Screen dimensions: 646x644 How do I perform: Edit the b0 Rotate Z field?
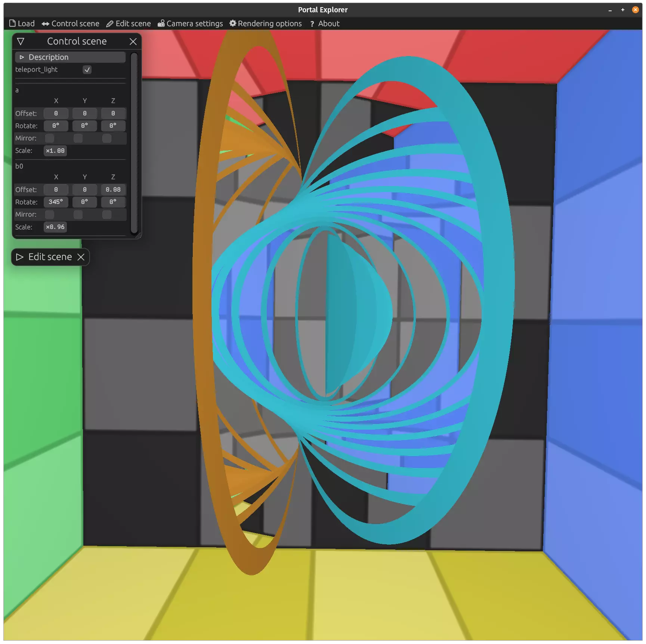click(113, 202)
